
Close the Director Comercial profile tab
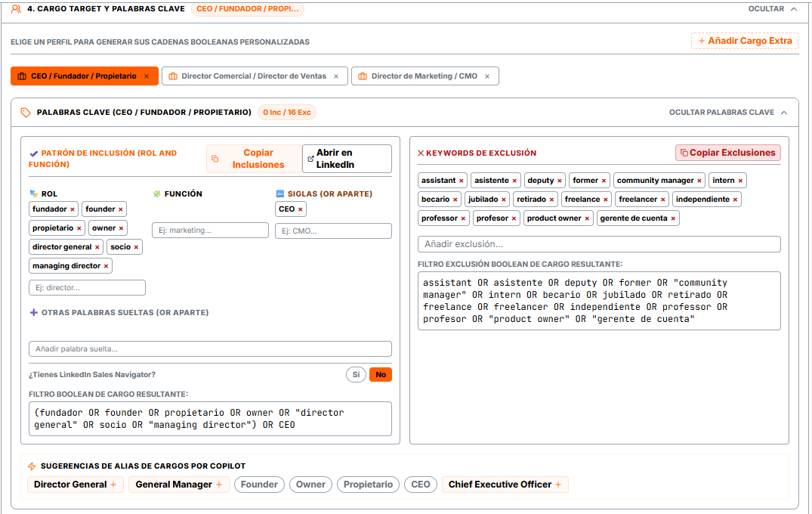point(336,76)
